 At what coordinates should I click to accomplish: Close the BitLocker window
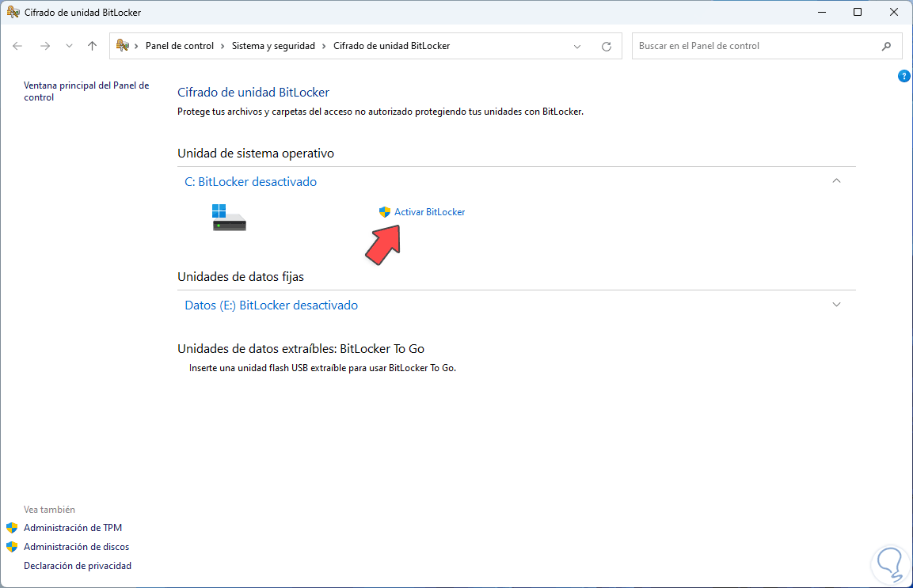tap(894, 12)
